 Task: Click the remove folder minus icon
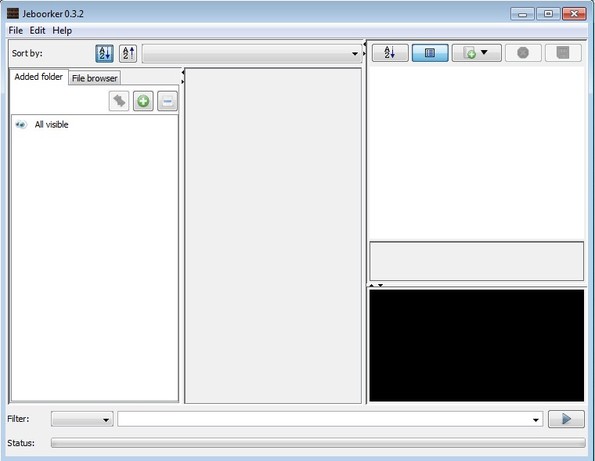[x=167, y=101]
